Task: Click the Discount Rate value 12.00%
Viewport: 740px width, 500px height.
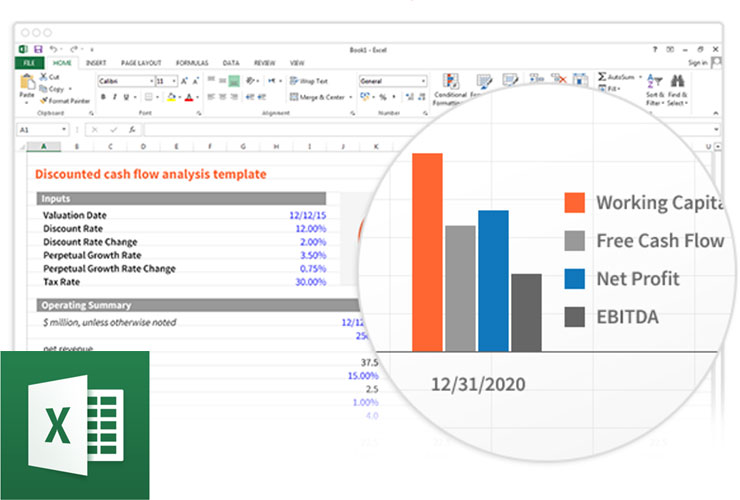Action: tap(311, 229)
